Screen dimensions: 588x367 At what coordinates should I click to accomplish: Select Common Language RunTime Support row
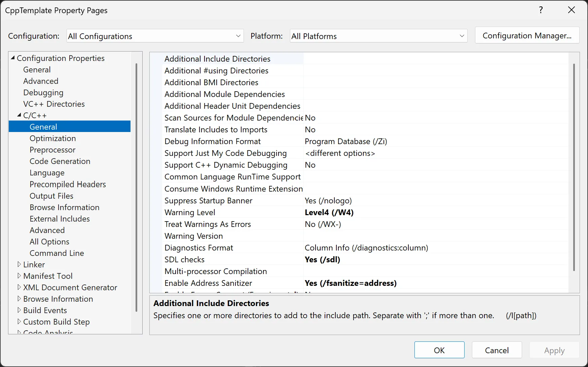click(x=365, y=176)
